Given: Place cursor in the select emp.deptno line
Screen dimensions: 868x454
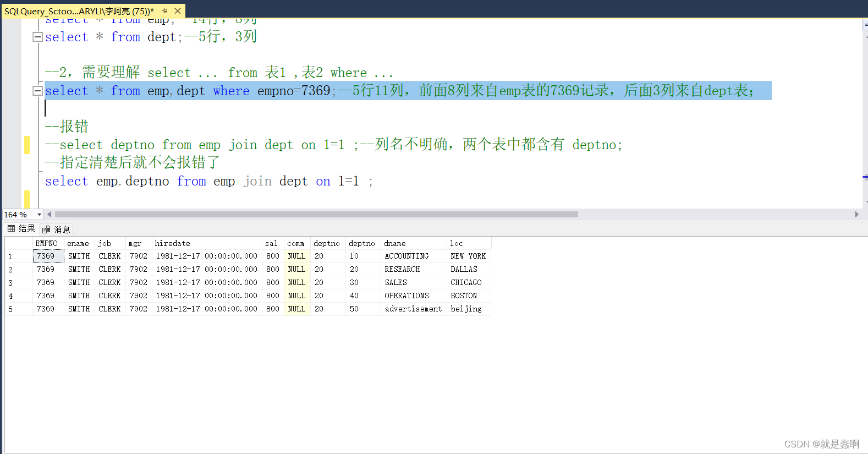Looking at the screenshot, I should pyautogui.click(x=209, y=181).
